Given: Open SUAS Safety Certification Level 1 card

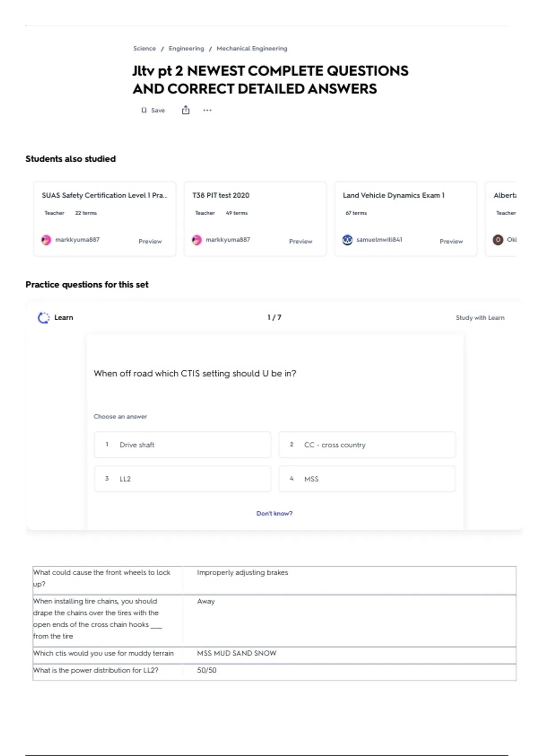Looking at the screenshot, I should point(105,219).
